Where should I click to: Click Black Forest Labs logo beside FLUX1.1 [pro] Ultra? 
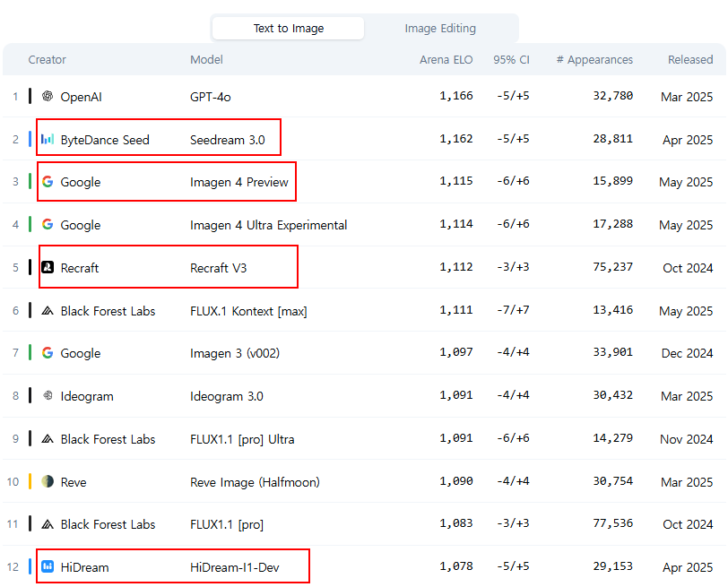pyautogui.click(x=48, y=438)
